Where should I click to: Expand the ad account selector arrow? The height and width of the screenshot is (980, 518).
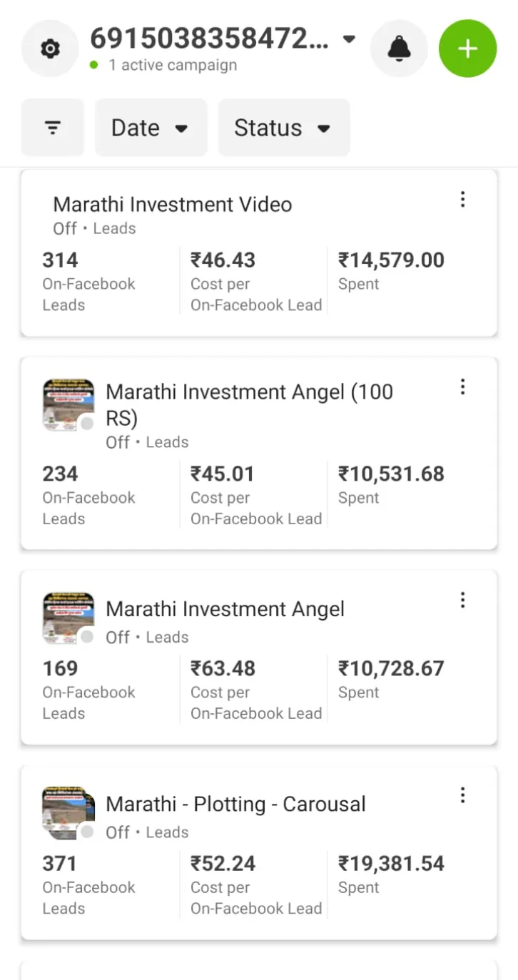point(349,39)
